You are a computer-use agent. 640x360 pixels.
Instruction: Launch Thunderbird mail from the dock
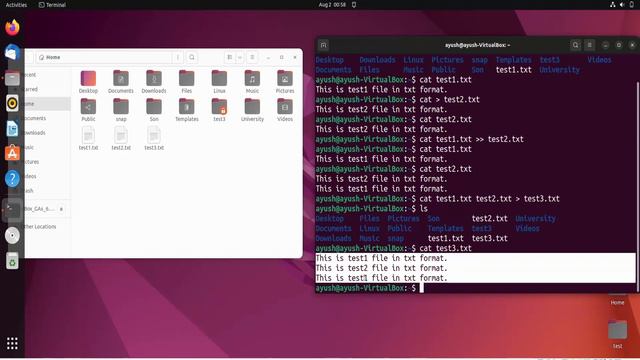pos(12,53)
